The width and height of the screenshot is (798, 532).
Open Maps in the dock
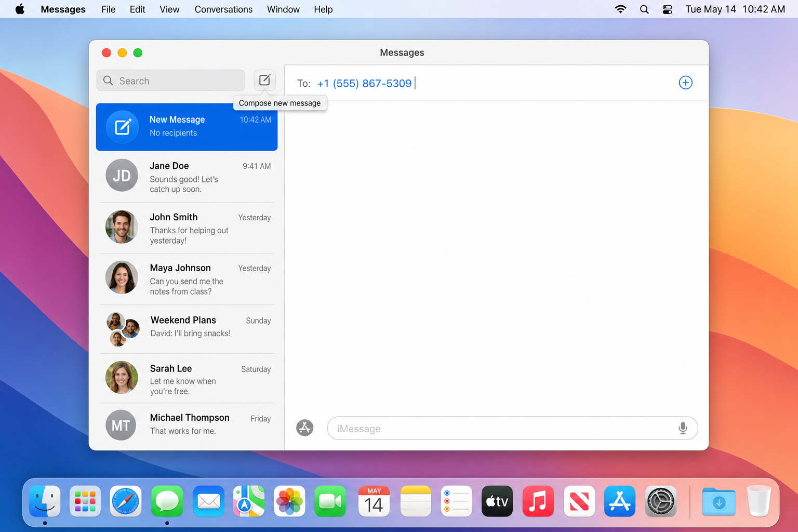point(249,501)
